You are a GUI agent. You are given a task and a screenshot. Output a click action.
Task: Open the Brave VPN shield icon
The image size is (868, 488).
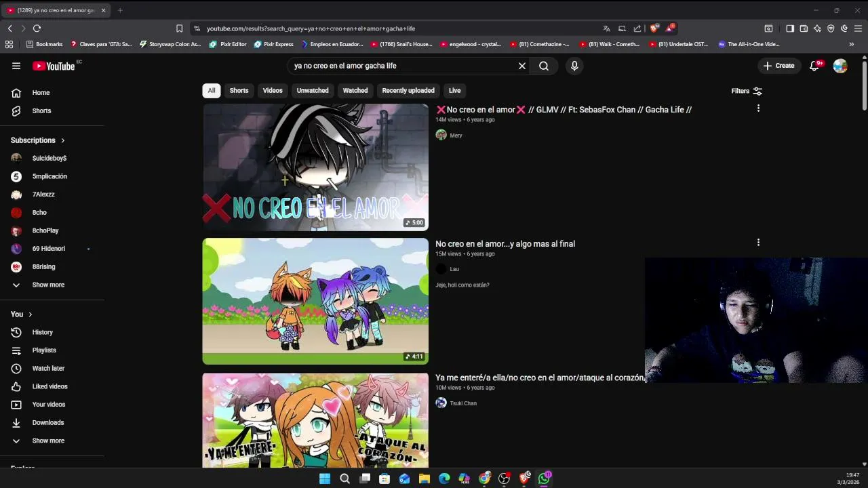pyautogui.click(x=831, y=28)
